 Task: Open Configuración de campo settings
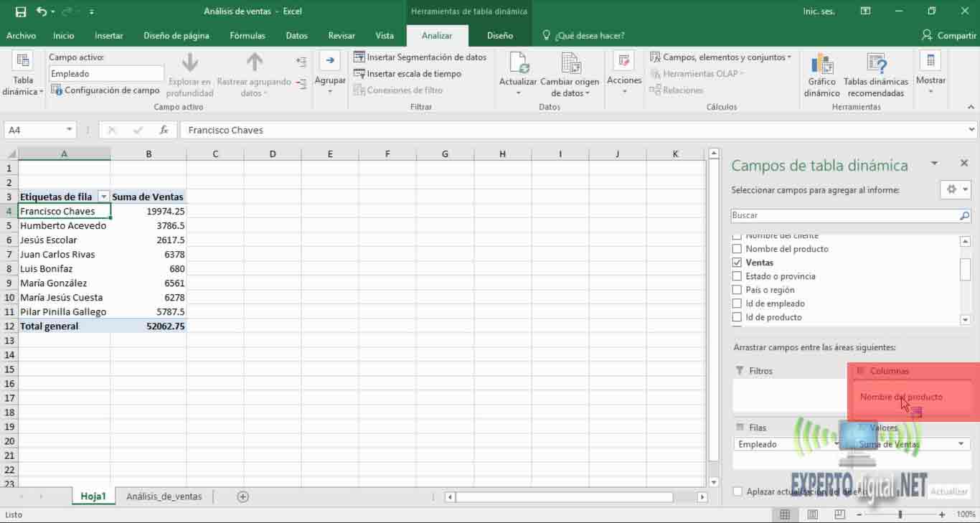(105, 90)
